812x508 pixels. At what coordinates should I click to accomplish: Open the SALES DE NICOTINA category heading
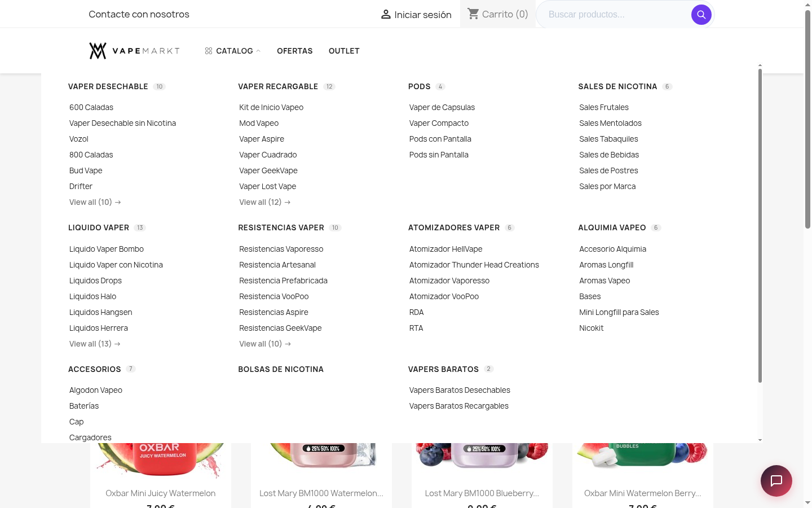pos(617,86)
